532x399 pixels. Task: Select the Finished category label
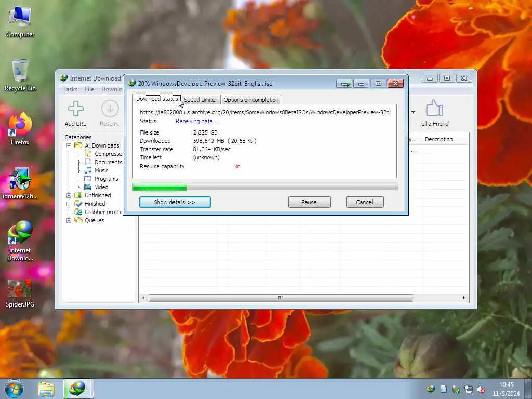(95, 204)
